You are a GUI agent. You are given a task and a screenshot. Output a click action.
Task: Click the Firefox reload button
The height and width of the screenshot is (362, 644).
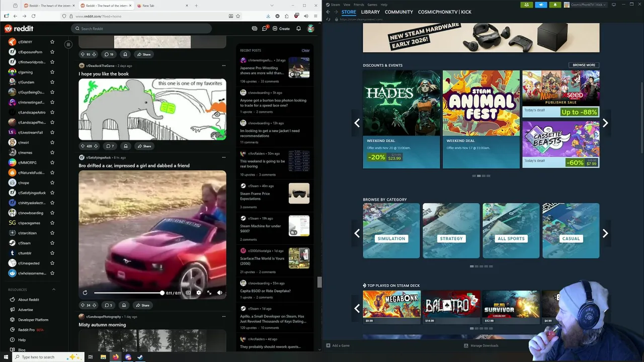(x=33, y=16)
